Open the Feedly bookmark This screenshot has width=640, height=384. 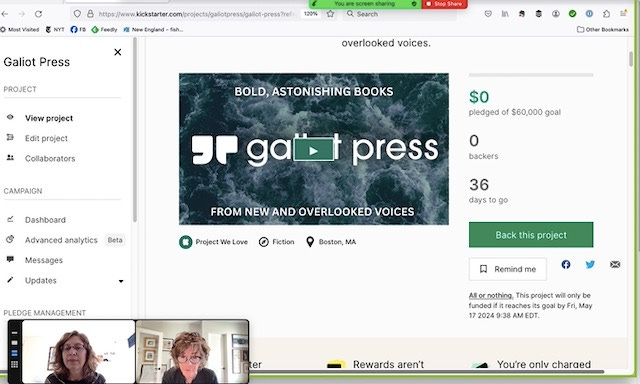[x=104, y=29]
